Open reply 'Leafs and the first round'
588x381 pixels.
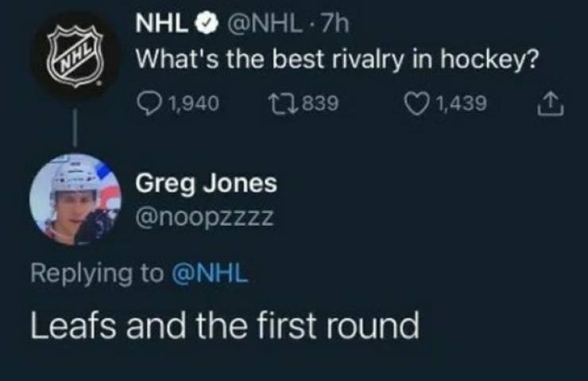click(x=223, y=325)
